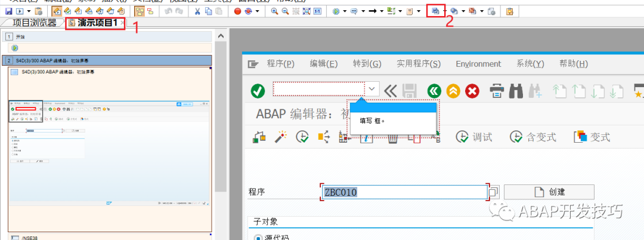Click the binoculars Find icon
This screenshot has height=240, width=644.
[516, 91]
